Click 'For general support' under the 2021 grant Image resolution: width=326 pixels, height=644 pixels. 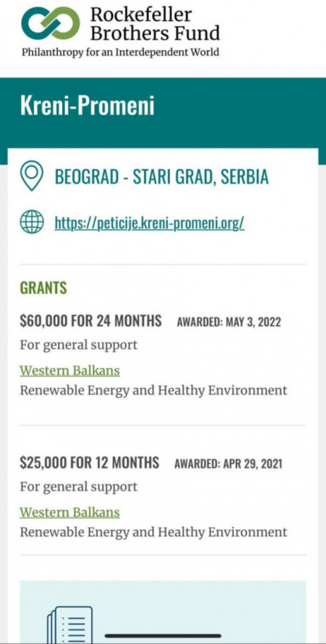tap(79, 487)
